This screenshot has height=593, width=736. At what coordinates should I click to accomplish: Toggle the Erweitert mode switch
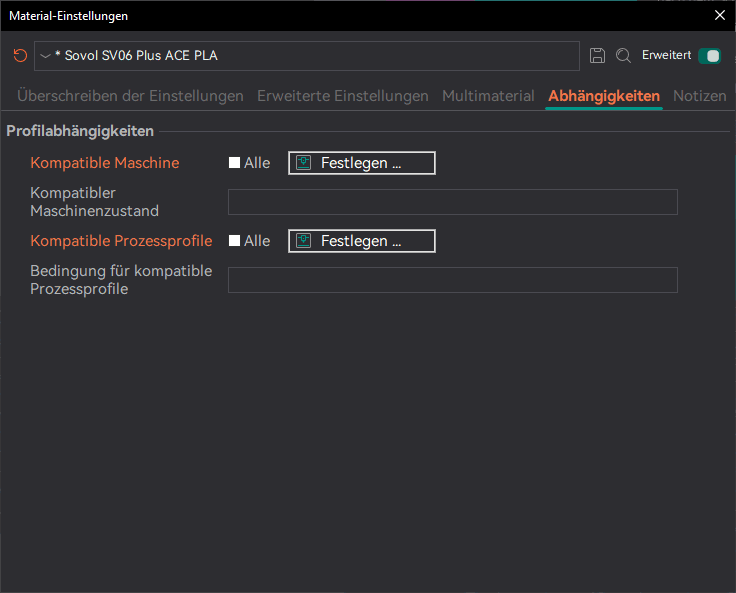(x=709, y=56)
